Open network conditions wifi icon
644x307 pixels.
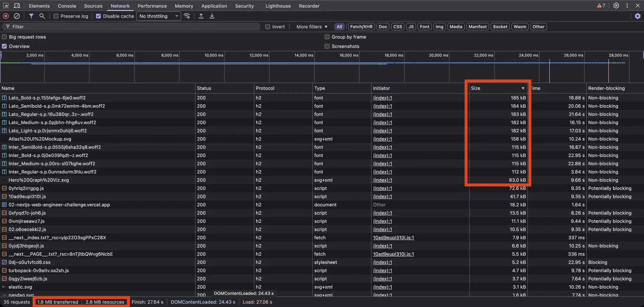(187, 16)
